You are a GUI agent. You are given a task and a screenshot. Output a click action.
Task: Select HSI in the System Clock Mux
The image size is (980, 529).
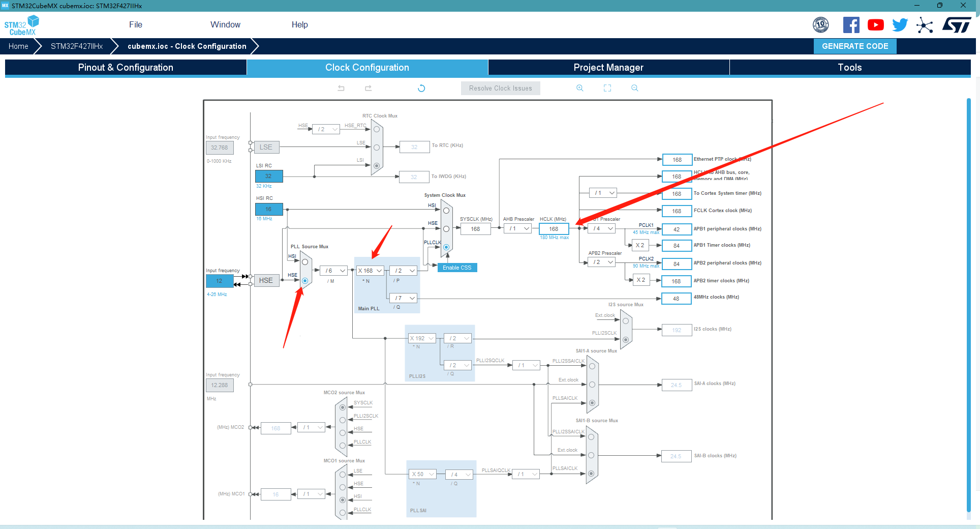tap(446, 211)
